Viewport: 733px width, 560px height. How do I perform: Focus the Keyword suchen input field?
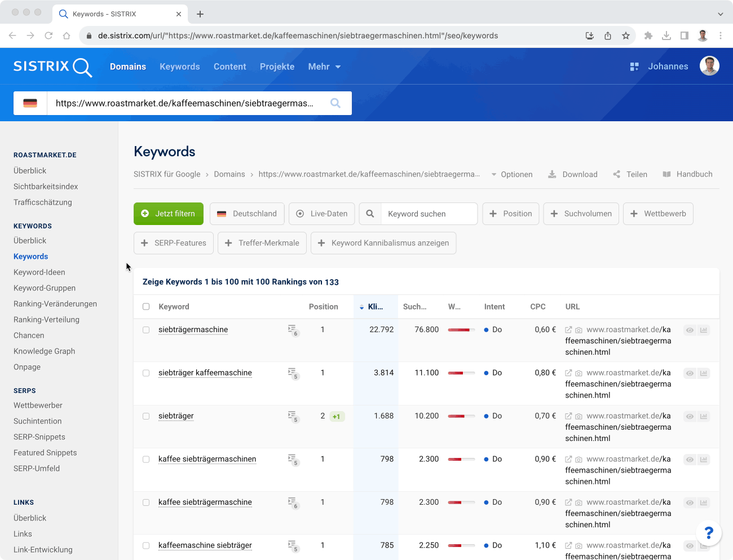pos(429,214)
